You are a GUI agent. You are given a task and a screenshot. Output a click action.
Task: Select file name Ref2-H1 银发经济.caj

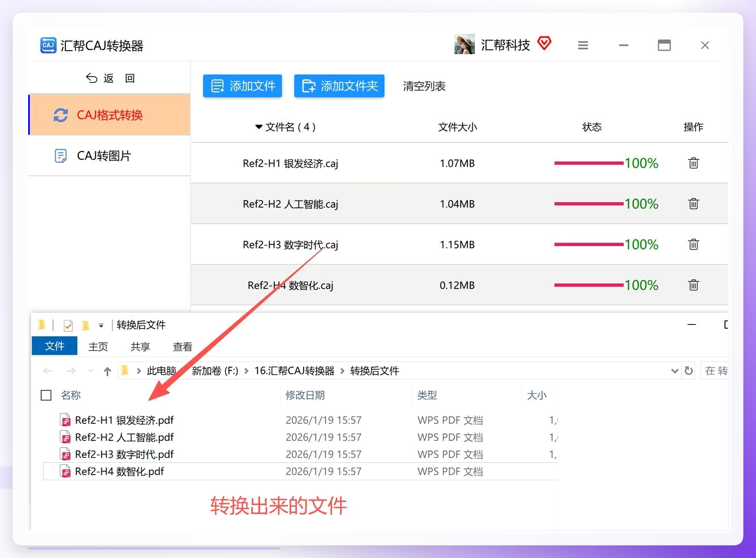click(x=290, y=164)
